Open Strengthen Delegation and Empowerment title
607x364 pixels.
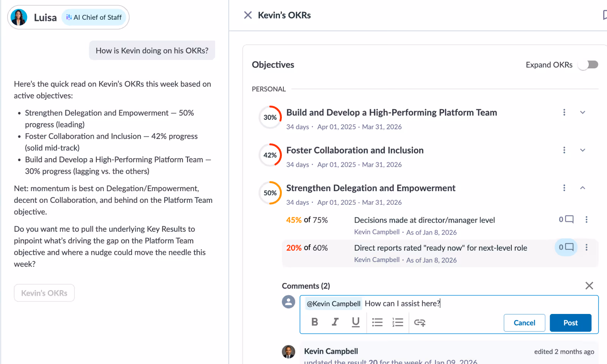pos(371,188)
